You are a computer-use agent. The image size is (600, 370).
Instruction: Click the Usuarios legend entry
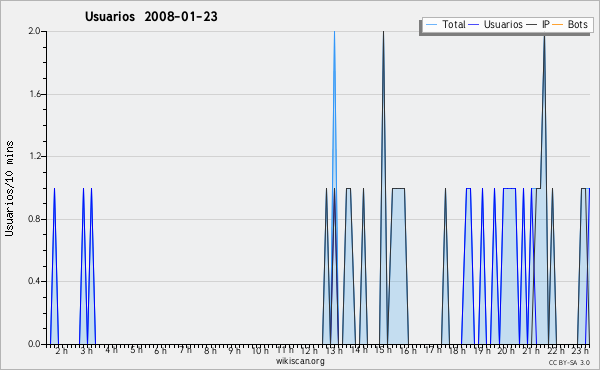pos(496,24)
